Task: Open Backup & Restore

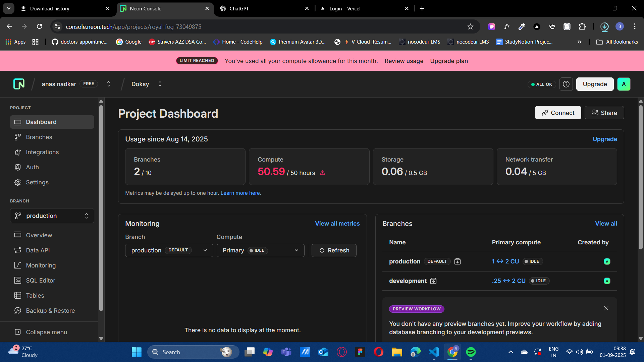Action: 52,311
